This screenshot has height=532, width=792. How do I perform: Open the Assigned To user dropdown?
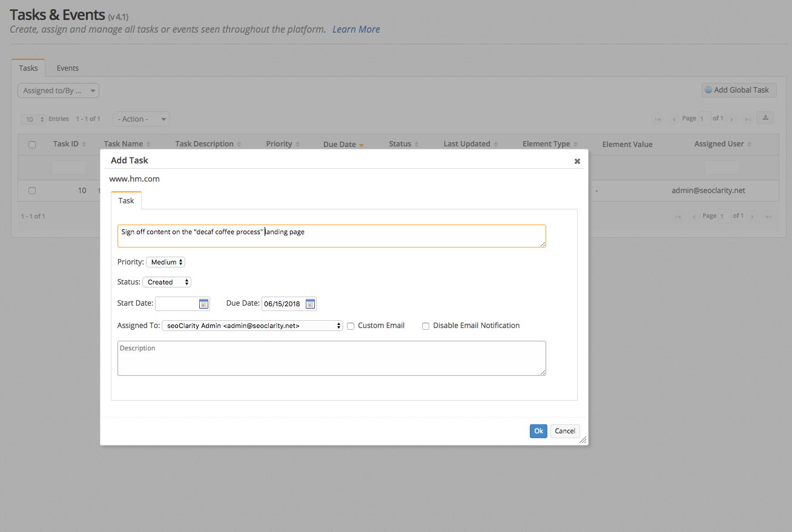tap(252, 325)
